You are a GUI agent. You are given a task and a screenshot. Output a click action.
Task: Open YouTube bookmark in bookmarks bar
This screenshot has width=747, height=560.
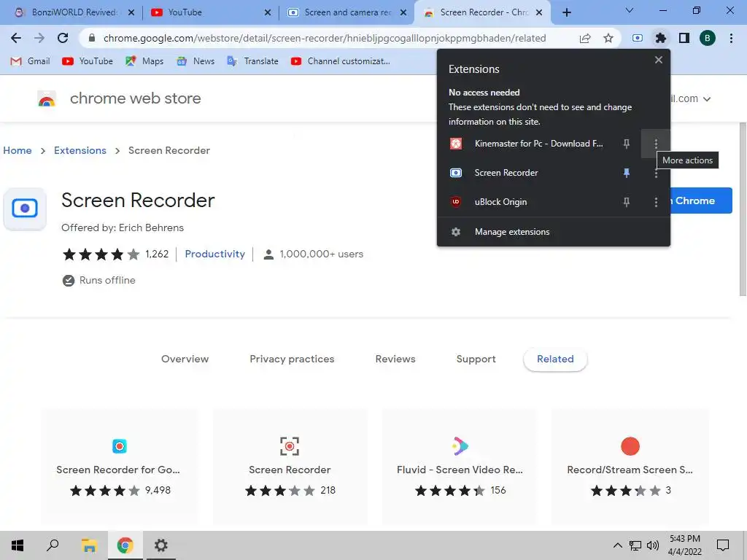click(88, 61)
